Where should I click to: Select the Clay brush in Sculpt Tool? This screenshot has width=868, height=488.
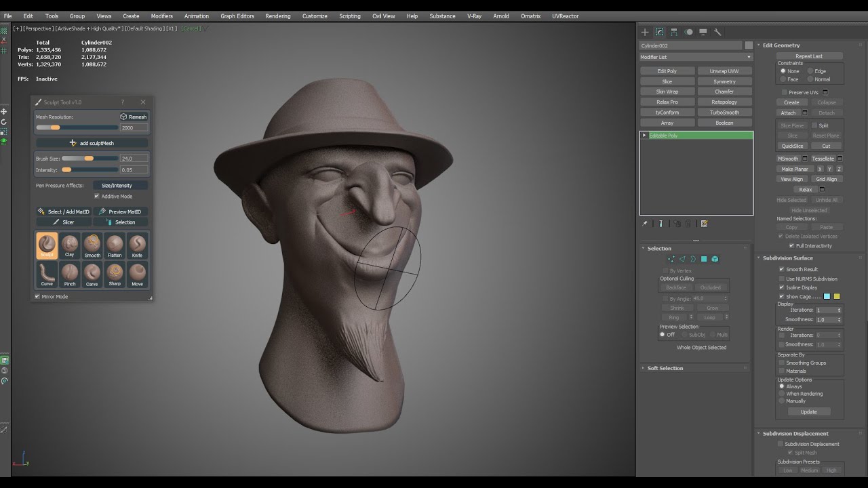click(x=69, y=245)
